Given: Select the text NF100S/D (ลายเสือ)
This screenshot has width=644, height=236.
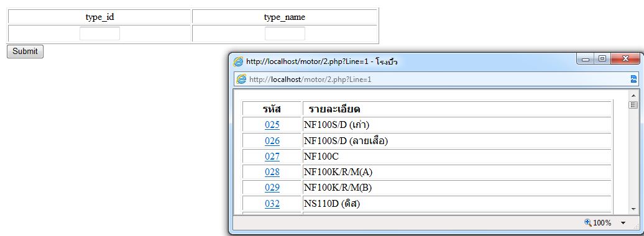Looking at the screenshot, I should pos(346,141).
